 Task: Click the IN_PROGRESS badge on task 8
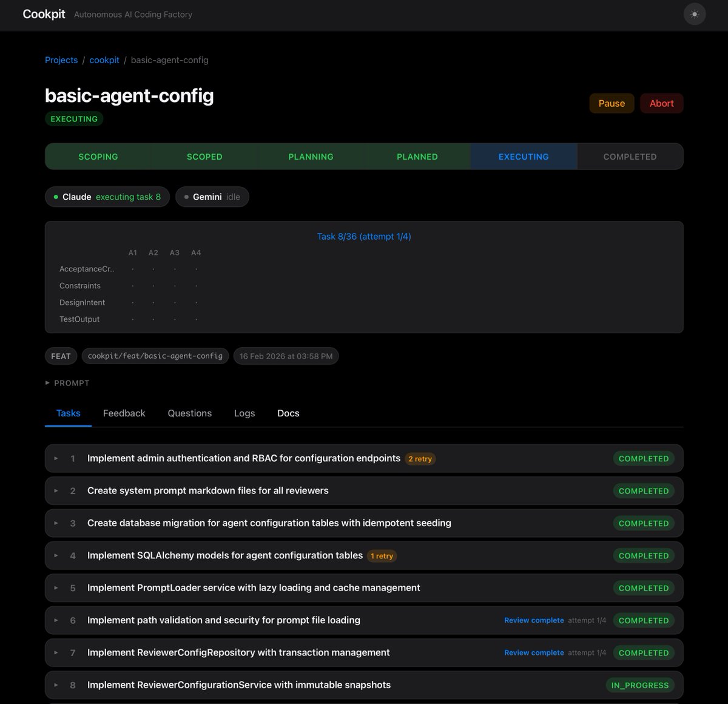pos(640,685)
